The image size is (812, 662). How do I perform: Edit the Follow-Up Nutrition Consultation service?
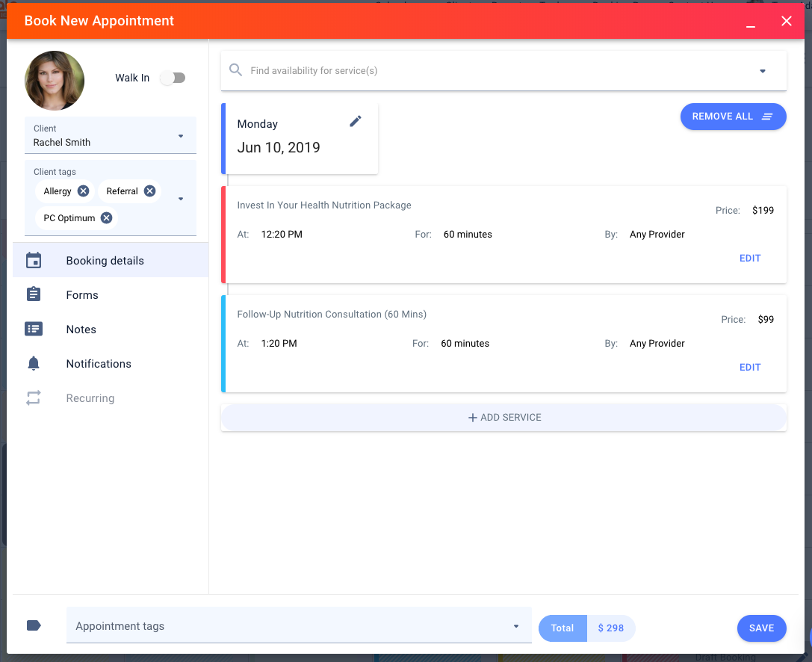click(749, 367)
